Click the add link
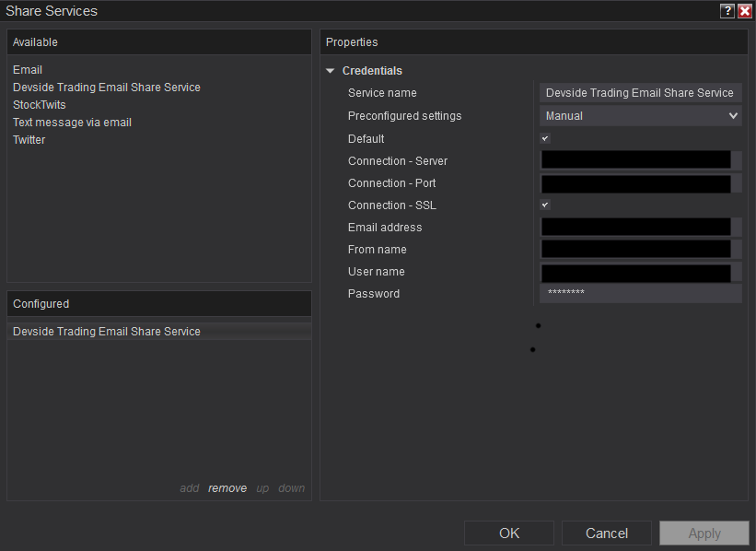The width and height of the screenshot is (756, 551). 190,488
